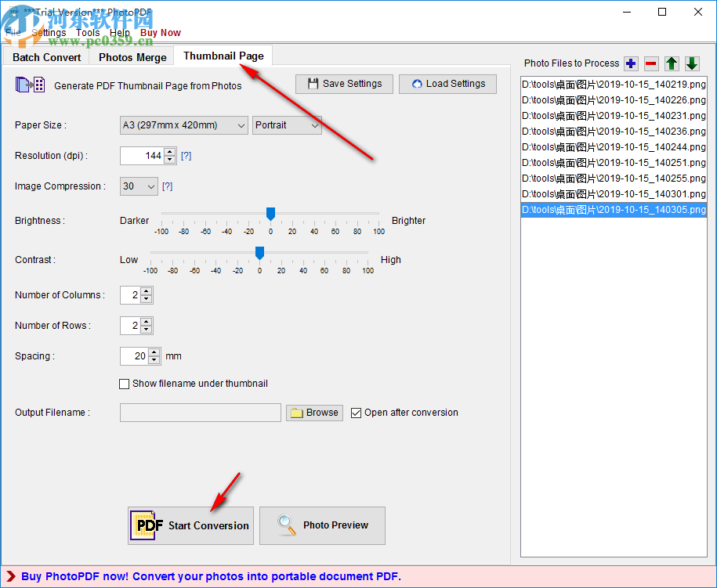Open the PDF Start Conversion icon

coord(147,525)
